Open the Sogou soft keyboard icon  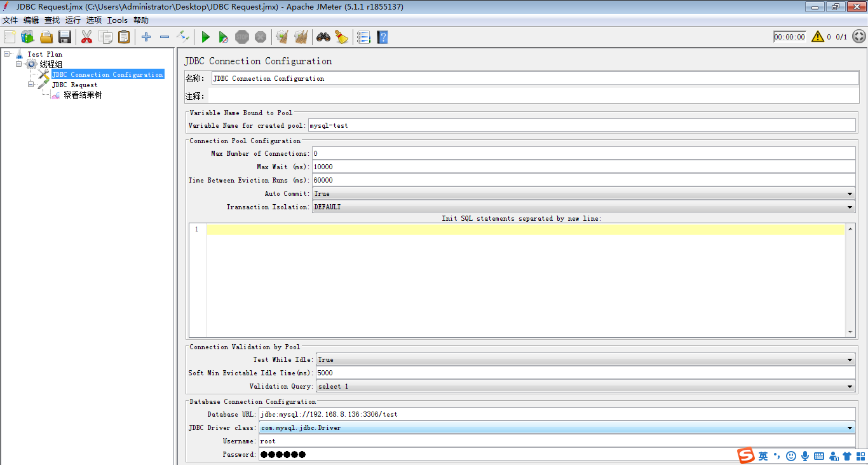click(x=819, y=456)
